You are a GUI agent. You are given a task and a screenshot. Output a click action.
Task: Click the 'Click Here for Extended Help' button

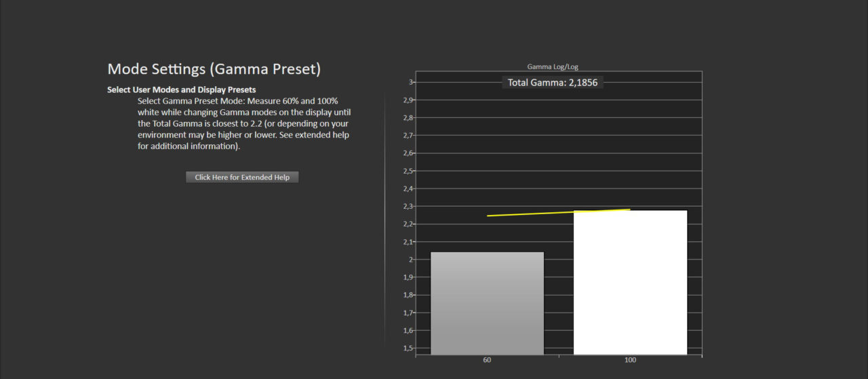242,177
